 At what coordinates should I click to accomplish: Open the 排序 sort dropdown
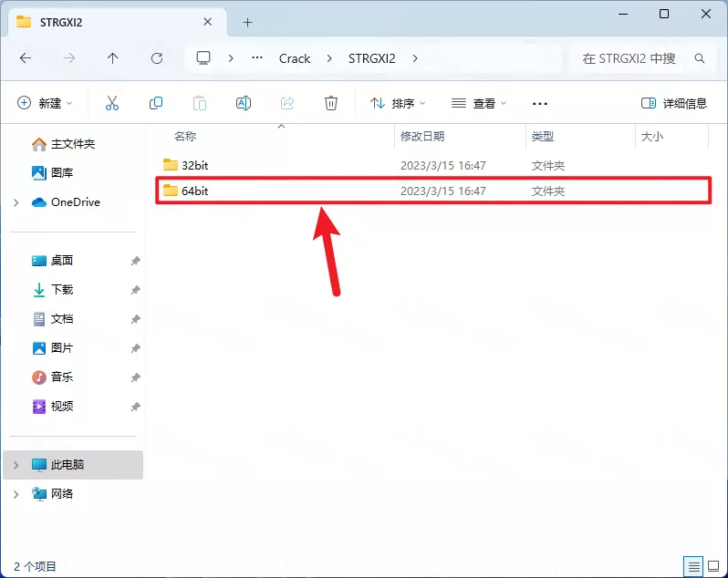coord(398,103)
